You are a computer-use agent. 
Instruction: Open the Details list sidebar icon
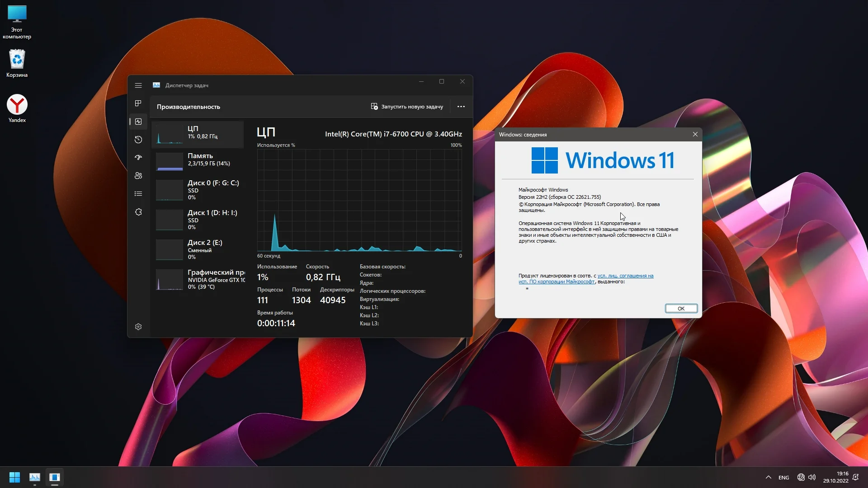[138, 194]
